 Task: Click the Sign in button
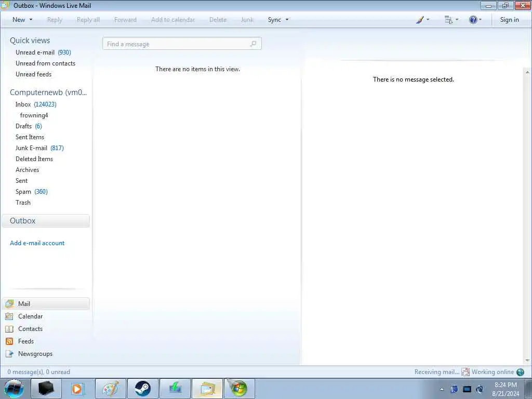point(509,20)
